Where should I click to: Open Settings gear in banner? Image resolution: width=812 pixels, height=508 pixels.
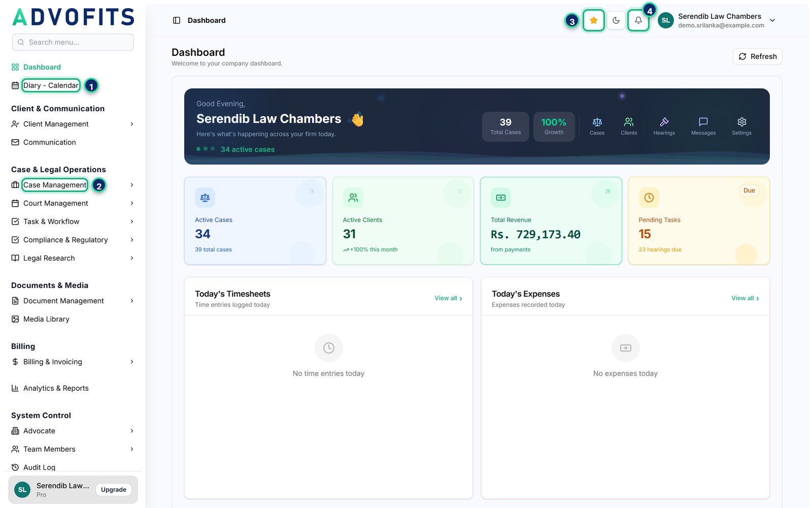[x=741, y=126]
